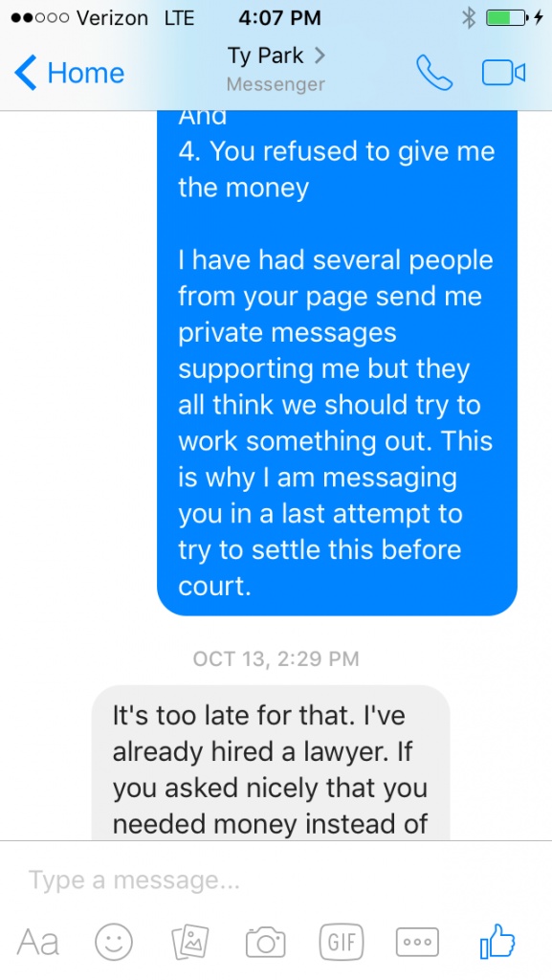
Task: Tap the Bluetooth status icon
Action: 468,18
